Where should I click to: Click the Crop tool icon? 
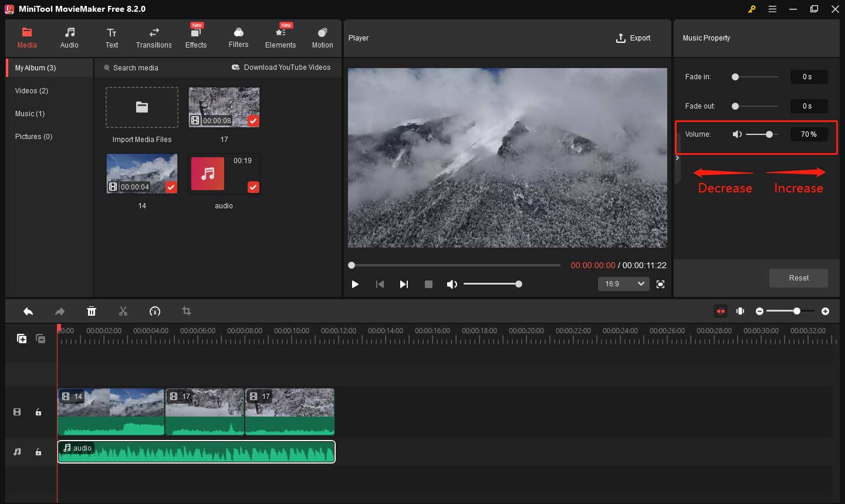coord(187,311)
